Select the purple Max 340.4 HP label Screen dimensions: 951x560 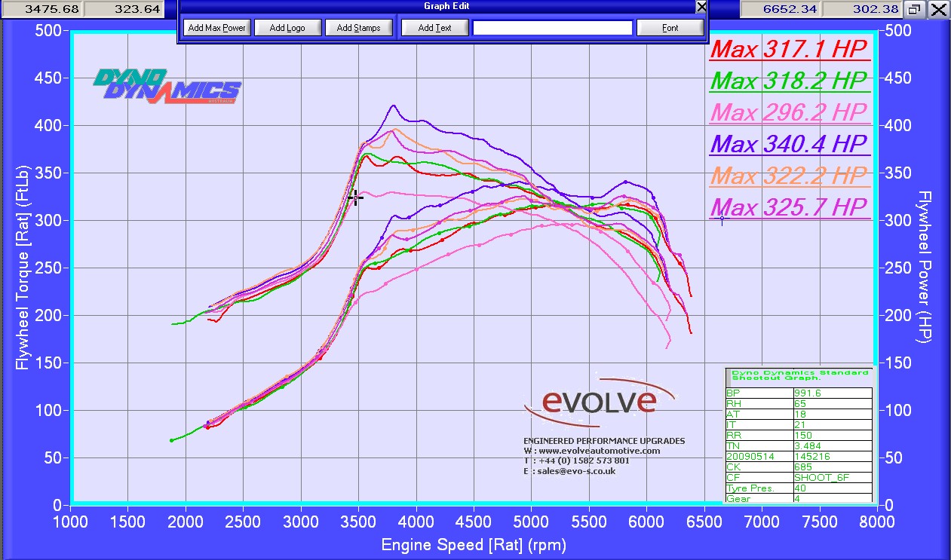click(x=789, y=143)
